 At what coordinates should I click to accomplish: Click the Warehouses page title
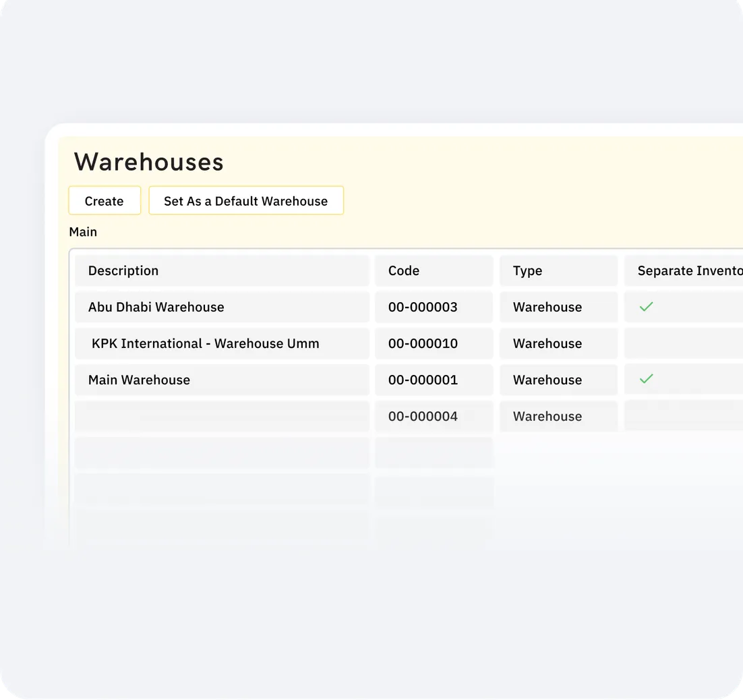(x=148, y=162)
